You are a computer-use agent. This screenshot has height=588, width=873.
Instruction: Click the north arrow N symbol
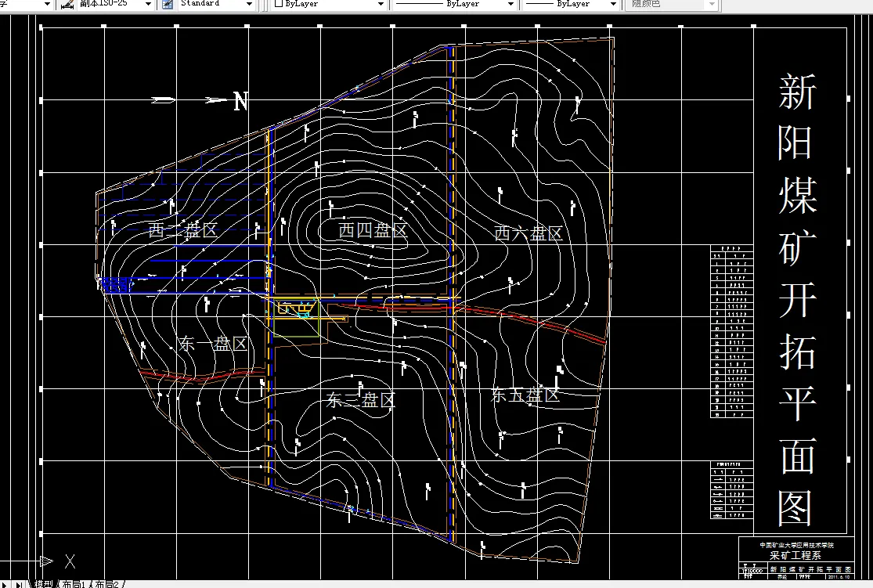click(x=240, y=101)
